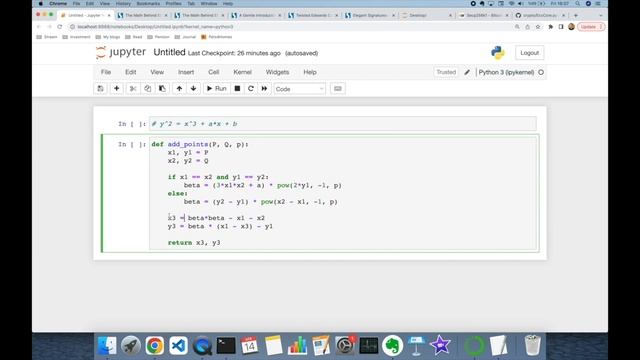Open the Widgets menu in Jupyter
The height and width of the screenshot is (360, 640).
pos(278,72)
